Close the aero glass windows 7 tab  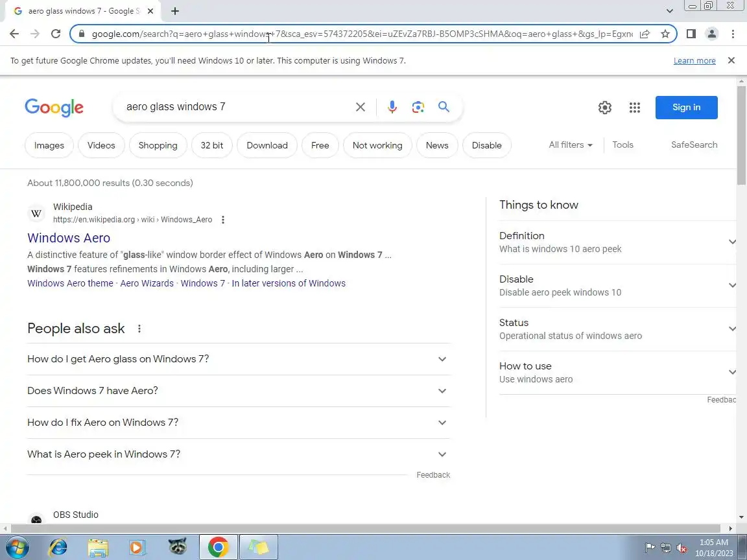pyautogui.click(x=150, y=11)
